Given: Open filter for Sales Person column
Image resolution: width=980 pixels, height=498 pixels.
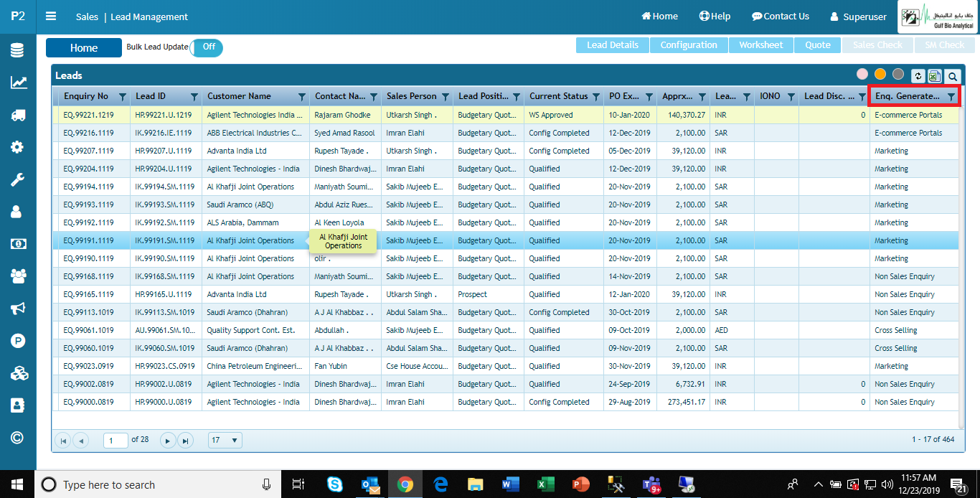Looking at the screenshot, I should [x=445, y=96].
